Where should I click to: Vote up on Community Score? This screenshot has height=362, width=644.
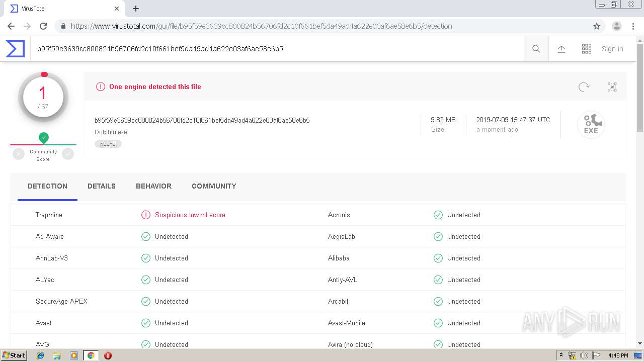click(x=68, y=154)
